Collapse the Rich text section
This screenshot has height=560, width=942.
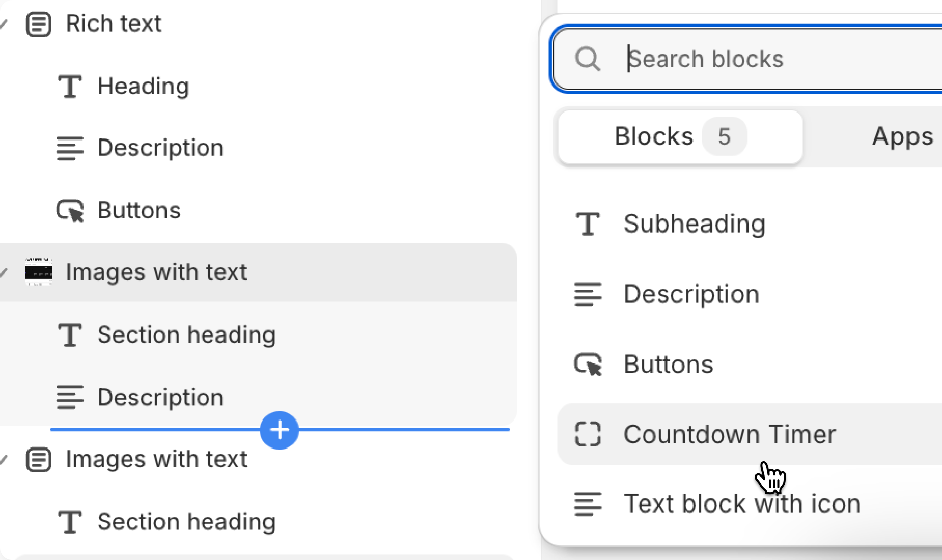(x=4, y=24)
